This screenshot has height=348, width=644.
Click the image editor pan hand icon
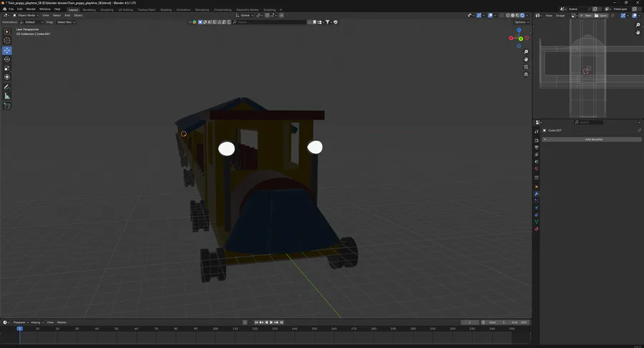point(638,32)
